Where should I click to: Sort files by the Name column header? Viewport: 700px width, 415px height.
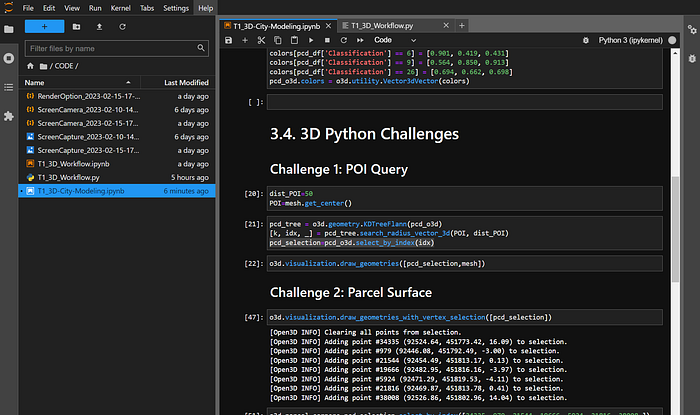(35, 82)
